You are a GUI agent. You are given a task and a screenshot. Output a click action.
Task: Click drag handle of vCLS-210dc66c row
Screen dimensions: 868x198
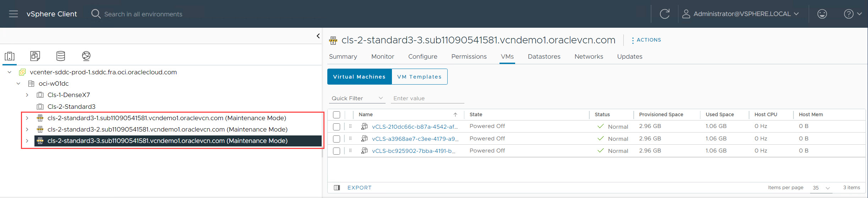[350, 126]
